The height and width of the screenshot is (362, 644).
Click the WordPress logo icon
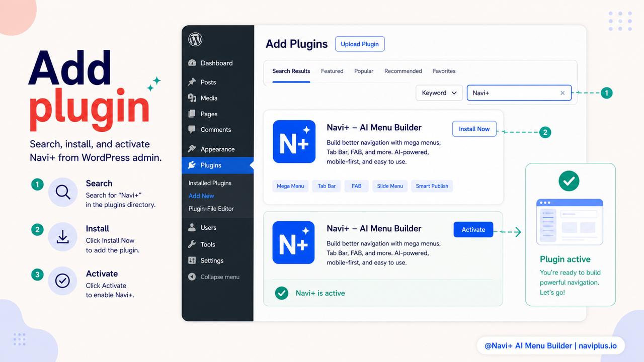(x=195, y=39)
